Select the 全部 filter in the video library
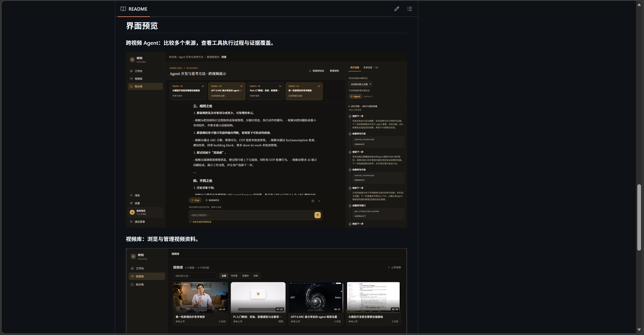Image resolution: width=644 pixels, height=335 pixels. coord(224,276)
